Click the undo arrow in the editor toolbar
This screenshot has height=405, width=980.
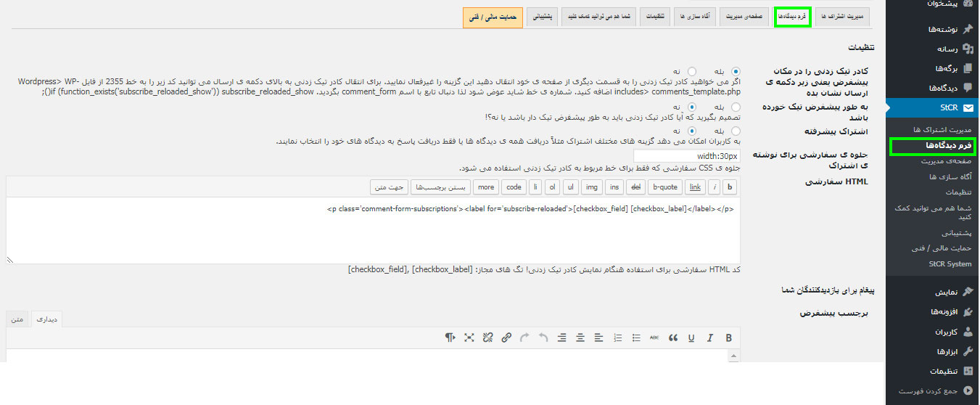543,337
